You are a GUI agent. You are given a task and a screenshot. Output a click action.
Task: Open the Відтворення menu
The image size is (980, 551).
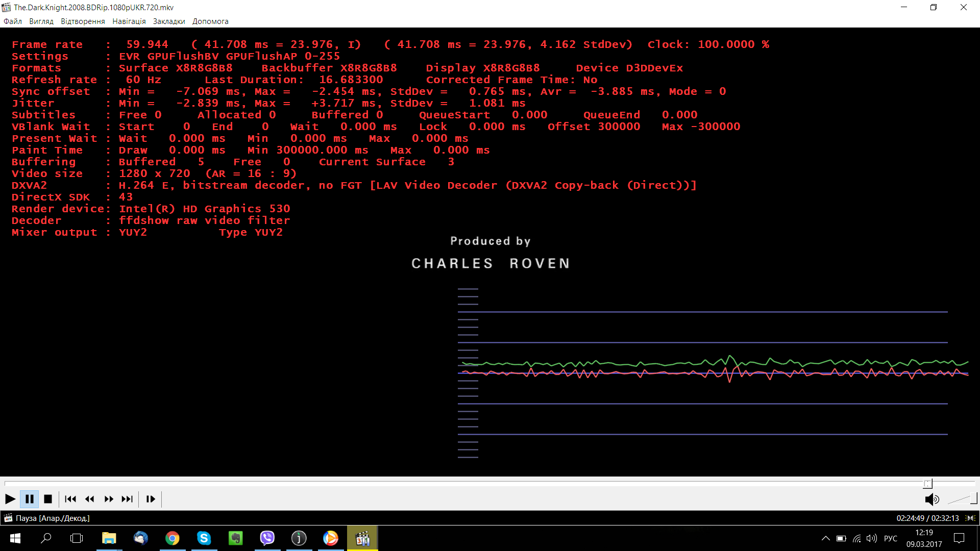(83, 21)
